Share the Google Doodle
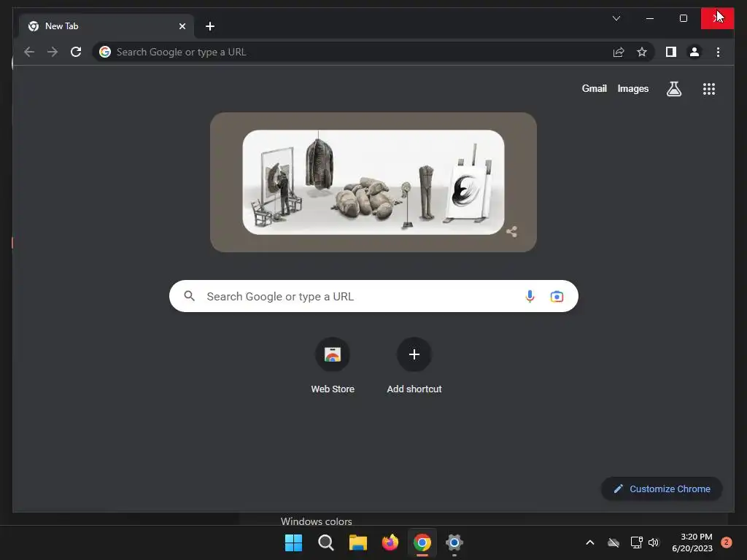The width and height of the screenshot is (747, 560). 511,232
